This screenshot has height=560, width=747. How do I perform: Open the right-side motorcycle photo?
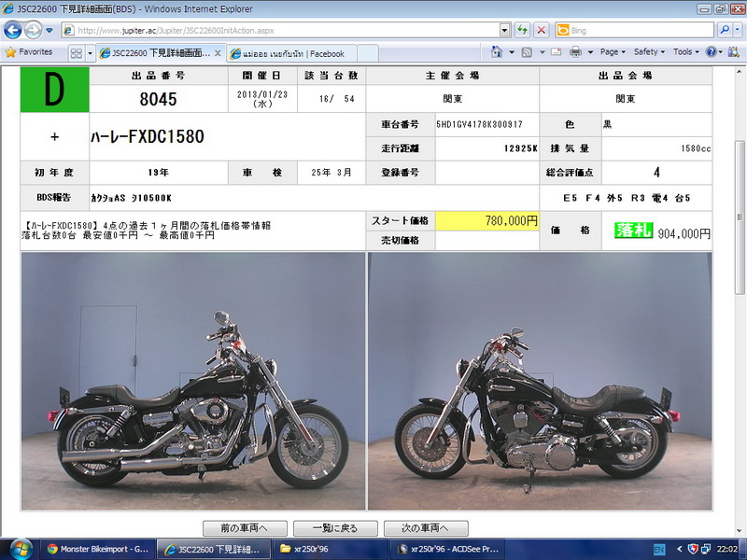[540, 381]
